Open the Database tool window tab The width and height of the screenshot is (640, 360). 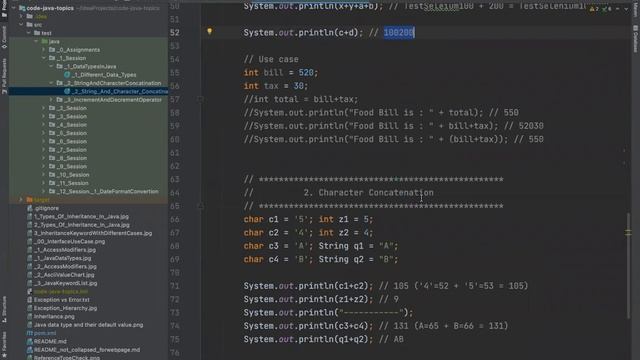coord(636,39)
